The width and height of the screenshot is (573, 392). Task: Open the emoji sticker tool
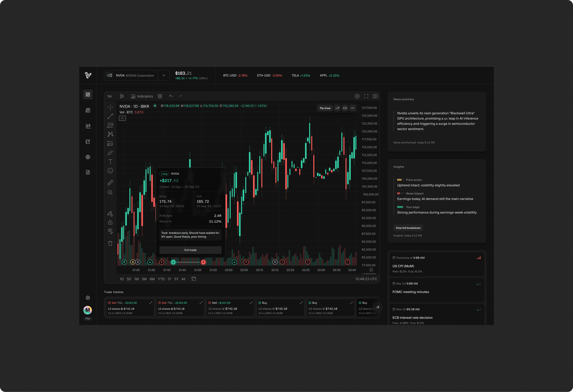pos(111,171)
